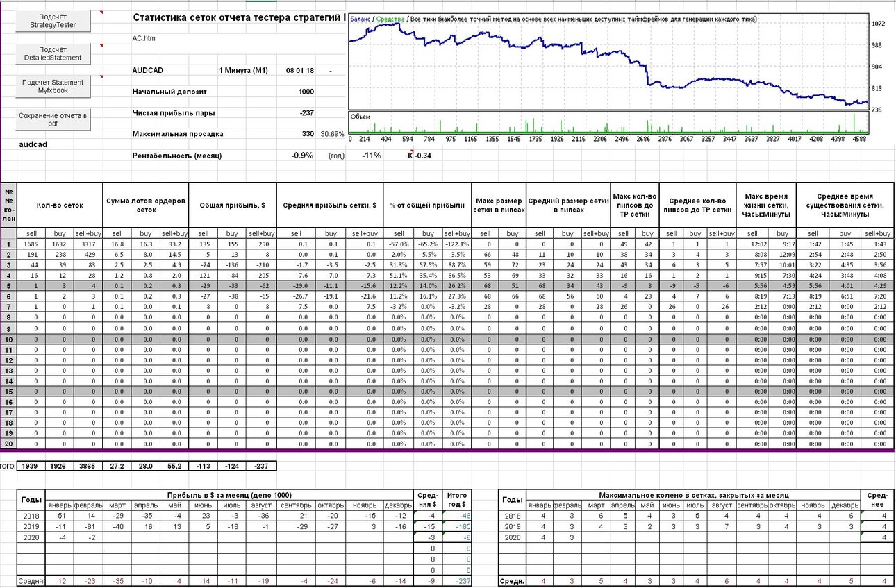The width and height of the screenshot is (896, 588).
Task: Select the 1 Минута (M1) timeframe cell
Action: (x=243, y=71)
